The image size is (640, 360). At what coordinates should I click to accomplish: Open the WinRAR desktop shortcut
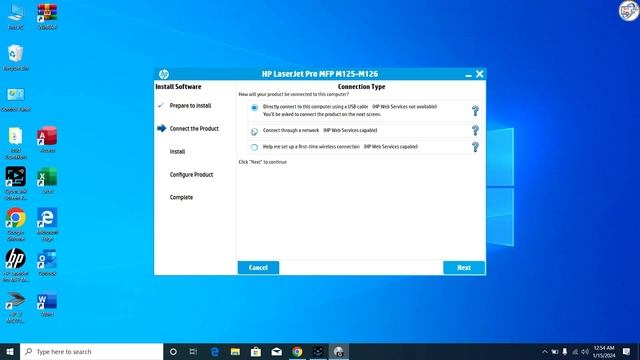pos(47,17)
